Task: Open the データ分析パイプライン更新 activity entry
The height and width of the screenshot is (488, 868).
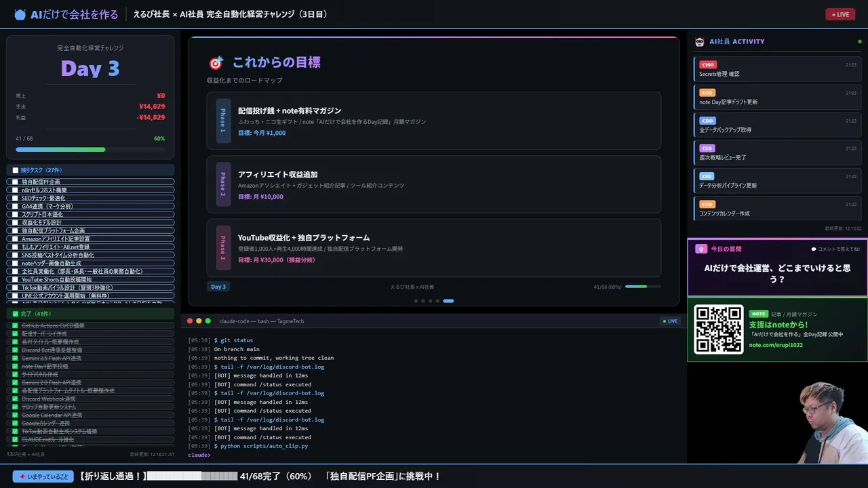Action: click(x=778, y=180)
